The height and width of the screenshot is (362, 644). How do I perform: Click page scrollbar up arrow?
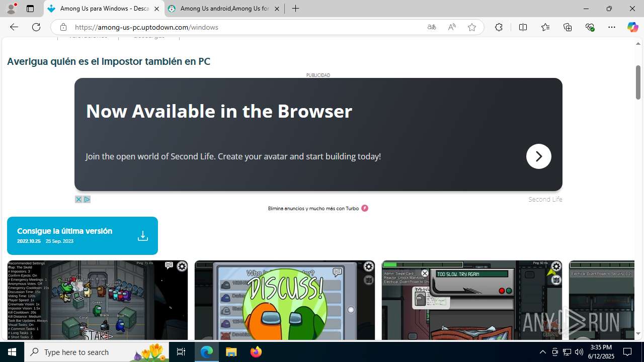click(638, 44)
